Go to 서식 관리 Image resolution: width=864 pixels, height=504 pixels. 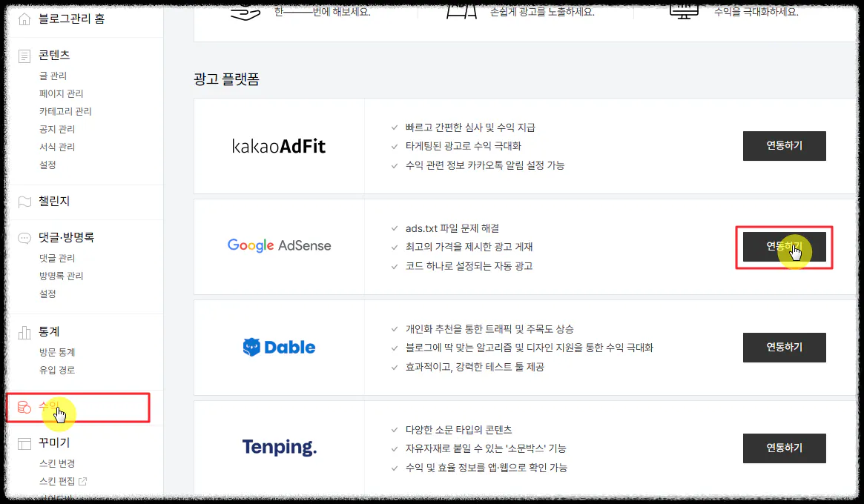coord(57,147)
